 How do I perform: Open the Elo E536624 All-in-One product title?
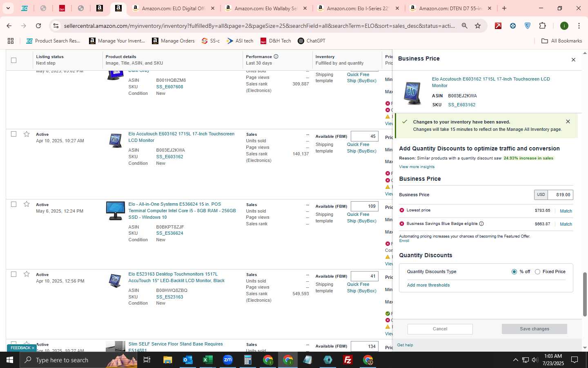point(182,211)
